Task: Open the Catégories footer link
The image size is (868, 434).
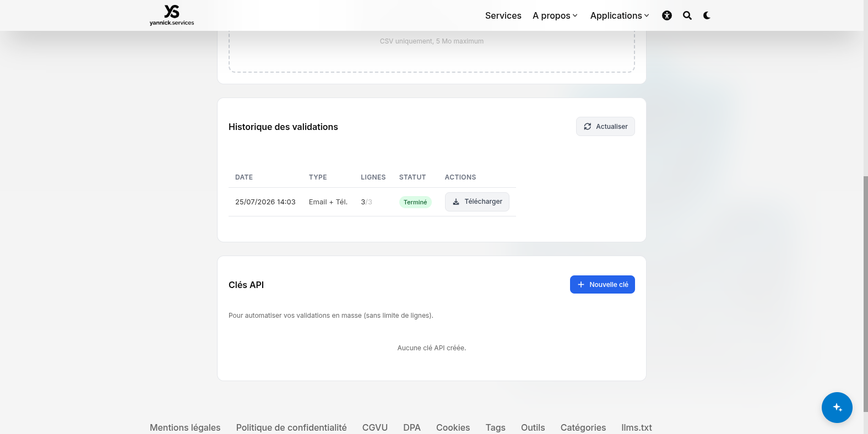Action: (583, 427)
